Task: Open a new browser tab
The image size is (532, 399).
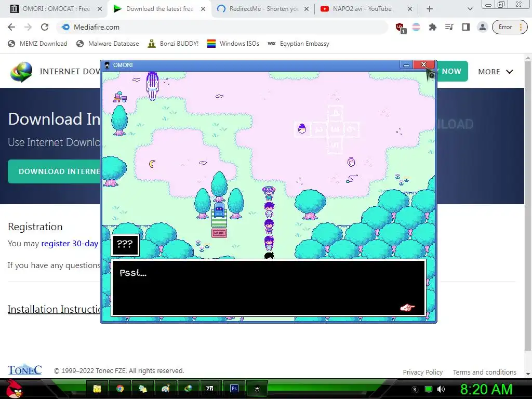Action: click(x=430, y=9)
